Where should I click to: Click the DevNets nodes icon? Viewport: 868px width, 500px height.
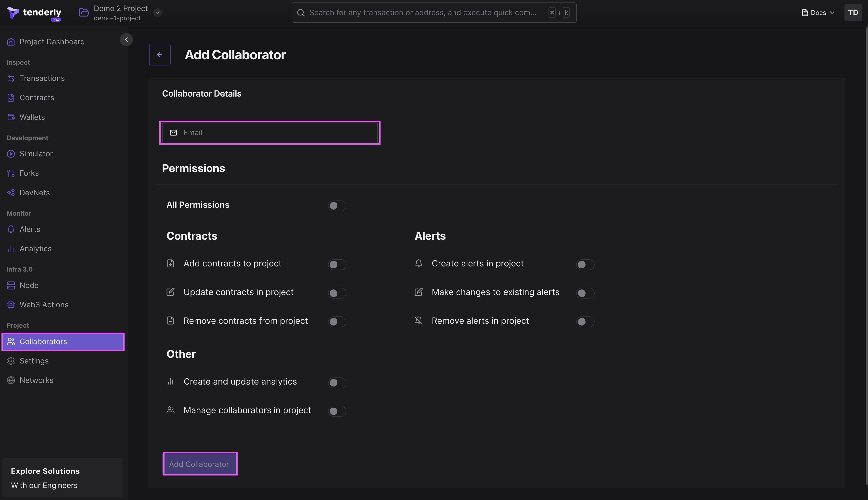pos(11,193)
